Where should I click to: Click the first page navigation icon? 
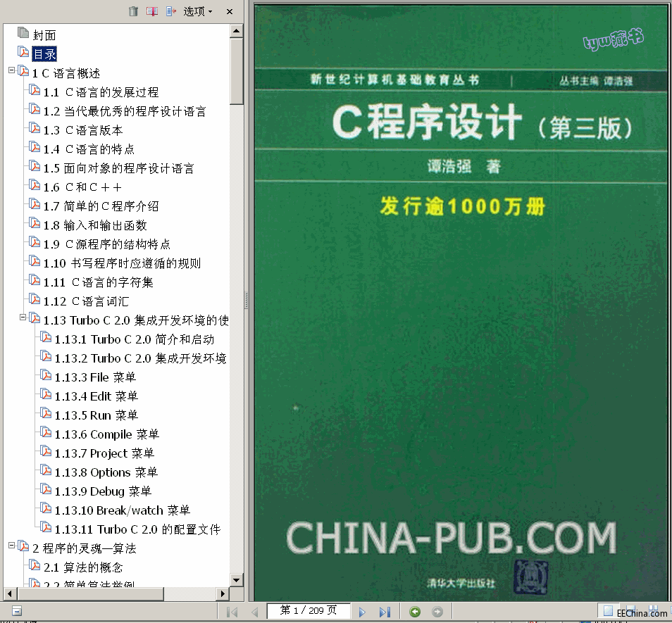coord(232,611)
